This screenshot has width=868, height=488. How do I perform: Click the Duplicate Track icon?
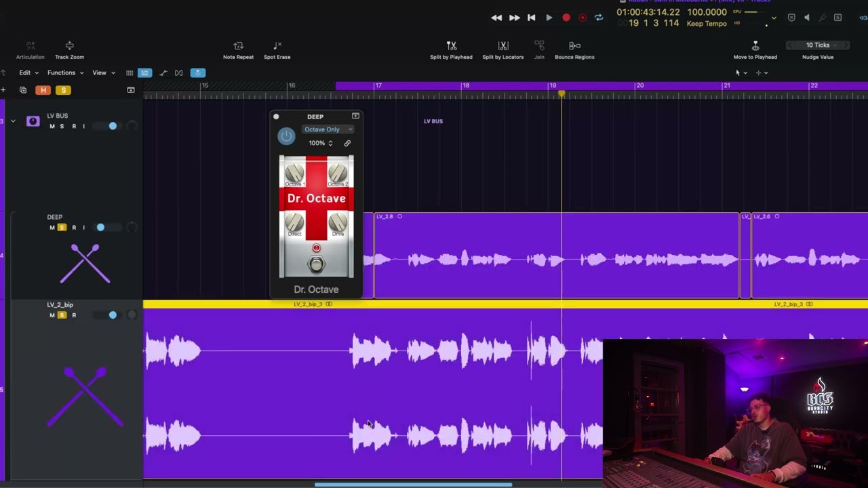click(x=23, y=90)
